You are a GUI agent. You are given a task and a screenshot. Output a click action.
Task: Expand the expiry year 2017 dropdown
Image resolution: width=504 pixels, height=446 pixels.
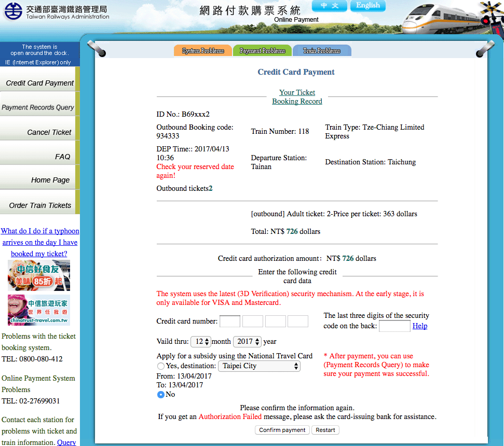(x=247, y=341)
